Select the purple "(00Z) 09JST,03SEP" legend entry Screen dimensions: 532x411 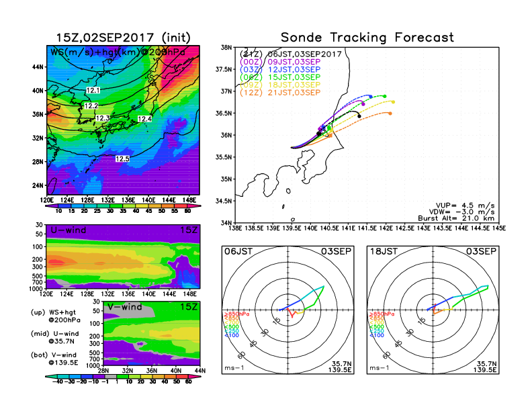pos(280,62)
